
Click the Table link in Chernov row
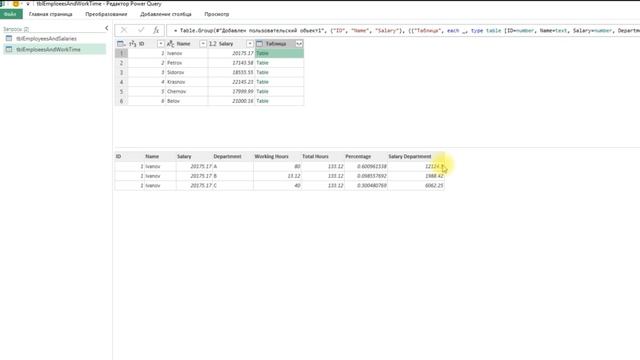pyautogui.click(x=262, y=91)
